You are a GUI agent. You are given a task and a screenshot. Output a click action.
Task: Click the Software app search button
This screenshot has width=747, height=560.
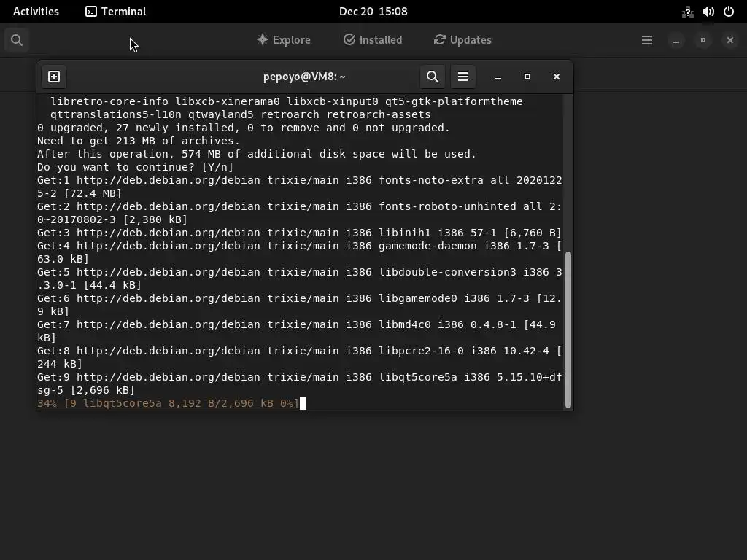coord(17,40)
